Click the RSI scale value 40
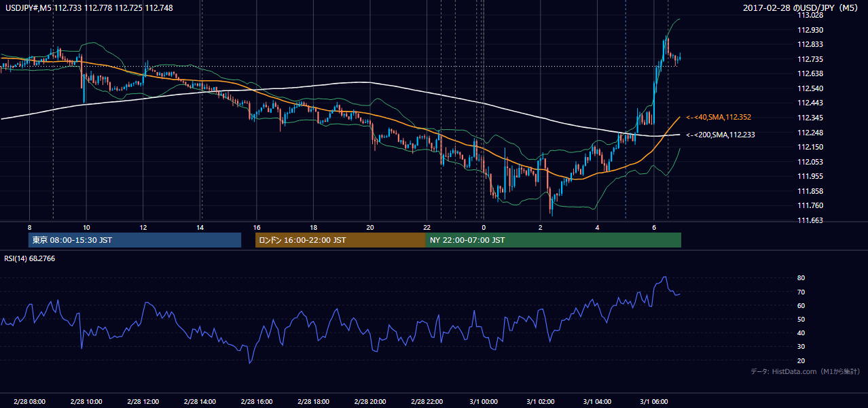 pos(801,333)
